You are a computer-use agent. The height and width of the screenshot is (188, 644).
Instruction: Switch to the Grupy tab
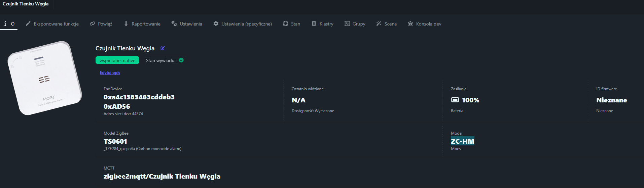pyautogui.click(x=355, y=24)
